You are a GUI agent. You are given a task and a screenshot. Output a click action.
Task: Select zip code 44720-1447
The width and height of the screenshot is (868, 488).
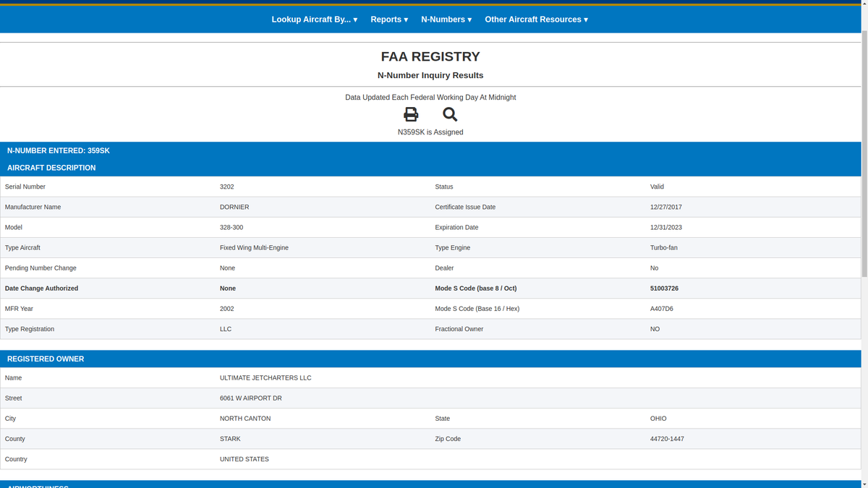(667, 439)
